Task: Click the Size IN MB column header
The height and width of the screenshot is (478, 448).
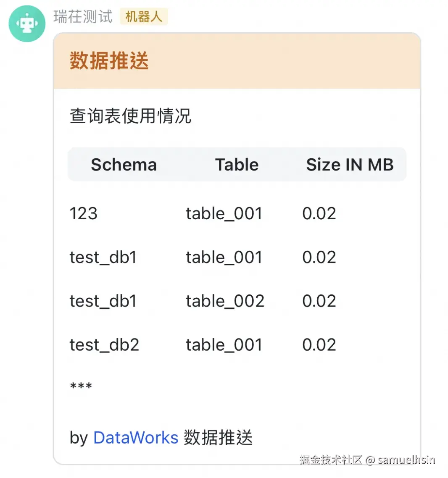Action: (x=350, y=165)
